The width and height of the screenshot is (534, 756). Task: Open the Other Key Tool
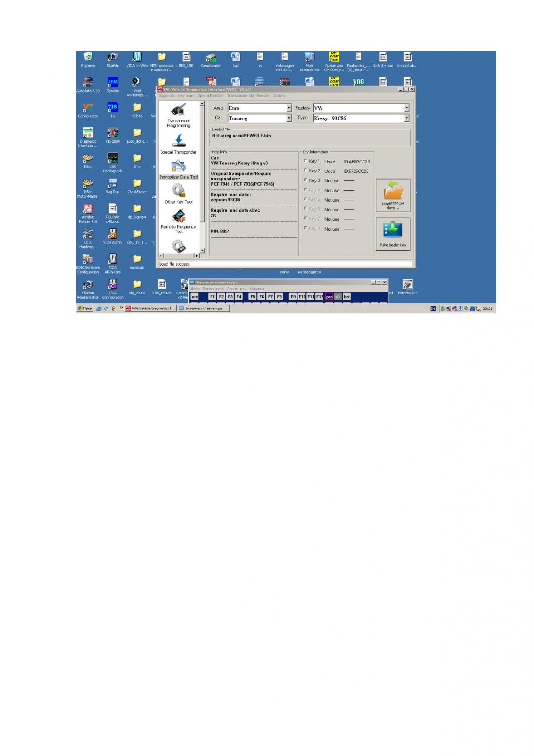point(178,194)
